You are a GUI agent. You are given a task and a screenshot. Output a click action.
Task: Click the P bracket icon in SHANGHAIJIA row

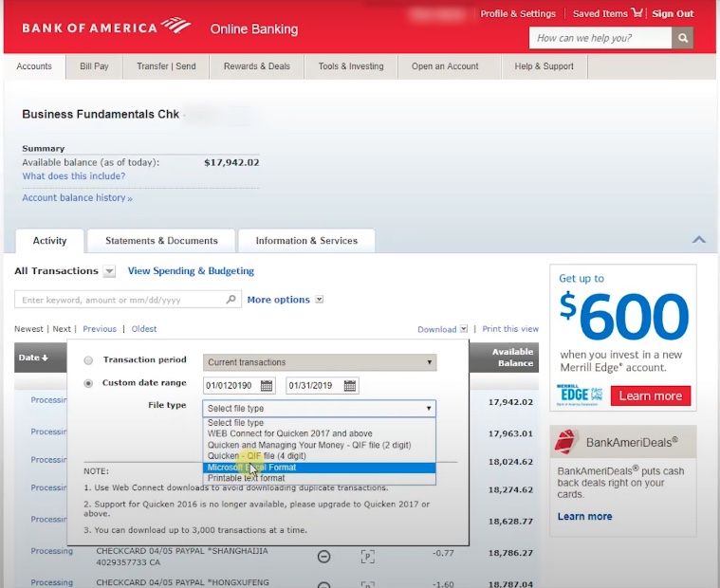coord(368,557)
